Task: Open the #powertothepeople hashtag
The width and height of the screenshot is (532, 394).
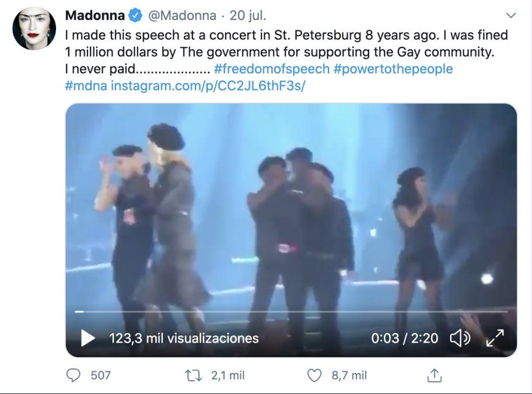Action: tap(393, 69)
